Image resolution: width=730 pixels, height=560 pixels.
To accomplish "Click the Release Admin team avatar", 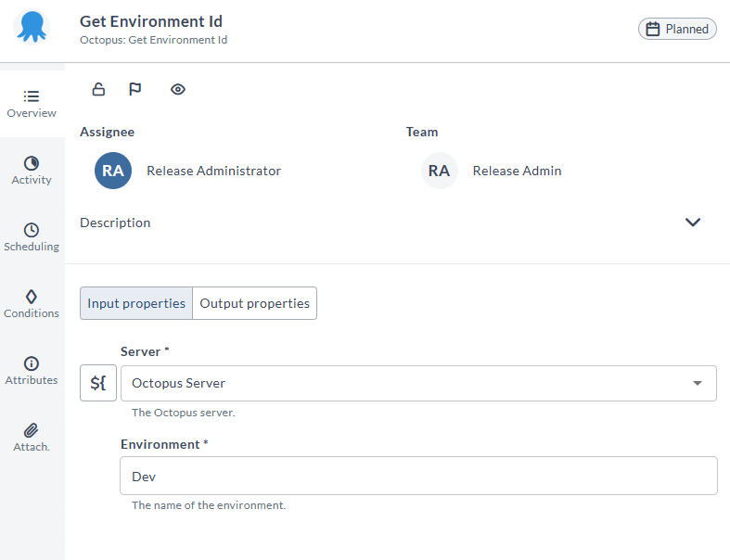I will point(439,171).
